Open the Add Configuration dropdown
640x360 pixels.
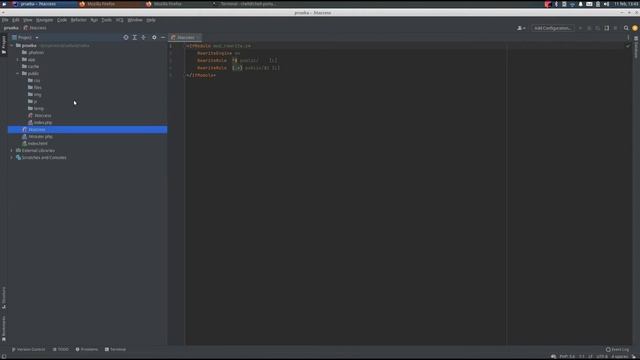coord(553,28)
